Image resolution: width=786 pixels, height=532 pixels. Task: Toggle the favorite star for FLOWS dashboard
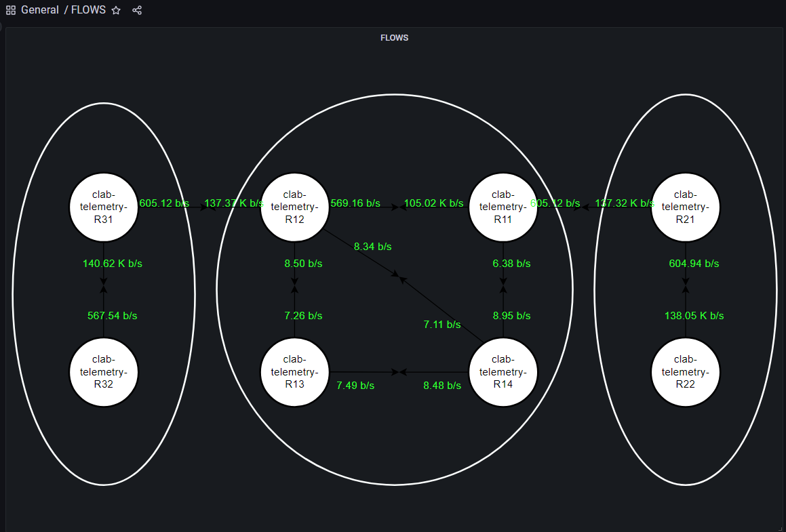point(116,10)
